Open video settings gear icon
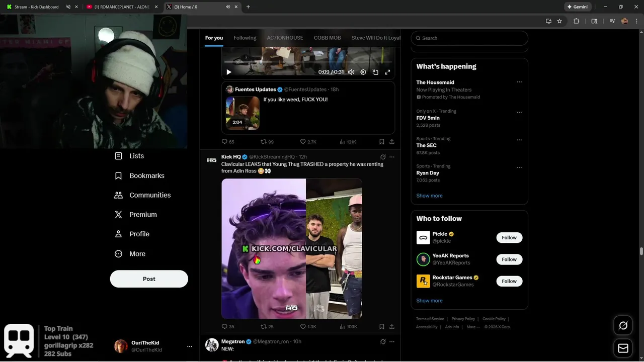Image resolution: width=644 pixels, height=362 pixels. coord(363,72)
